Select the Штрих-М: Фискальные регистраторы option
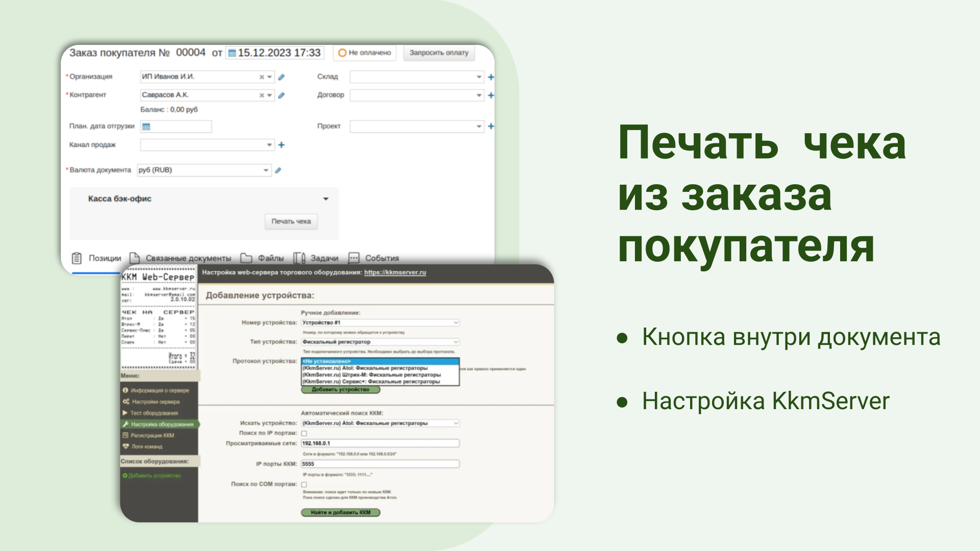Viewport: 980px width, 551px height. (380, 374)
